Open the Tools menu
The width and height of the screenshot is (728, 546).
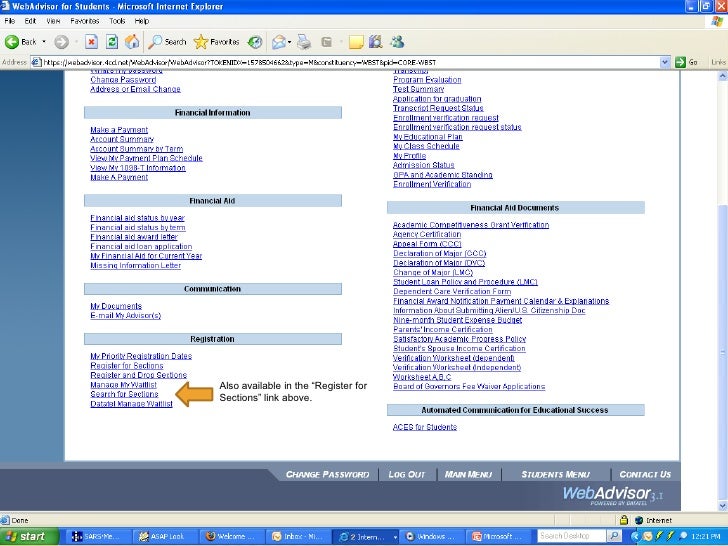117,21
